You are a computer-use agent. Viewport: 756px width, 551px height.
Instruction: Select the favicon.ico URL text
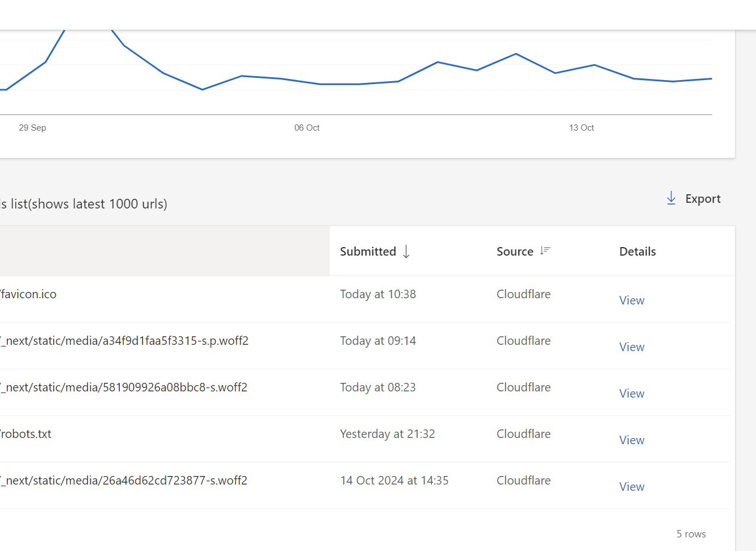click(28, 294)
